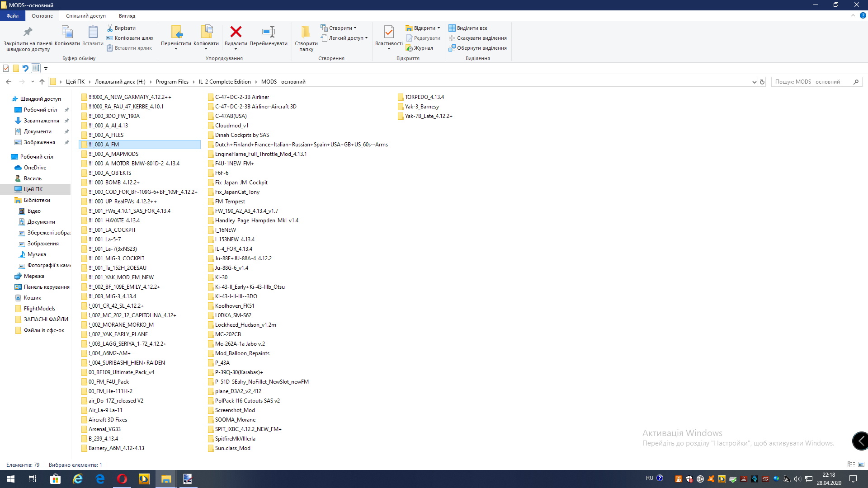Click the back navigation arrow
The image size is (868, 488).
(x=9, y=82)
